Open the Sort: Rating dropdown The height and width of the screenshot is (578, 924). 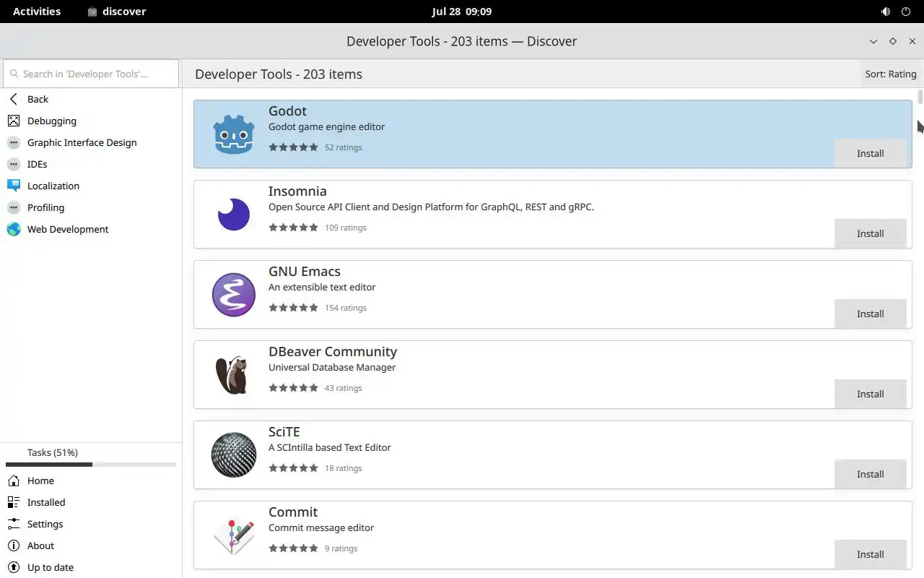click(x=891, y=74)
